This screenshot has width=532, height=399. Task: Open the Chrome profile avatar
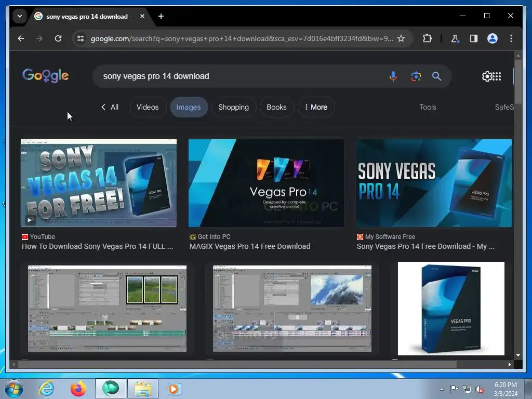493,38
